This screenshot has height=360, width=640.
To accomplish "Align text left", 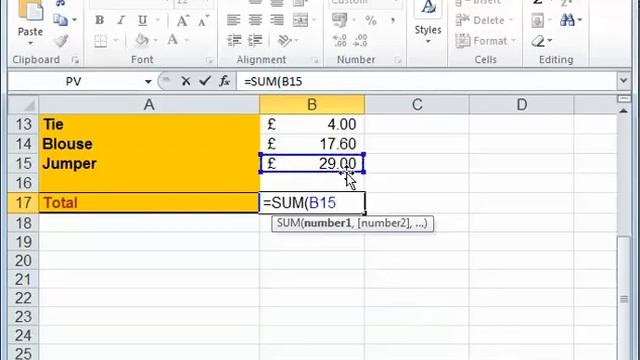I will pos(233,20).
